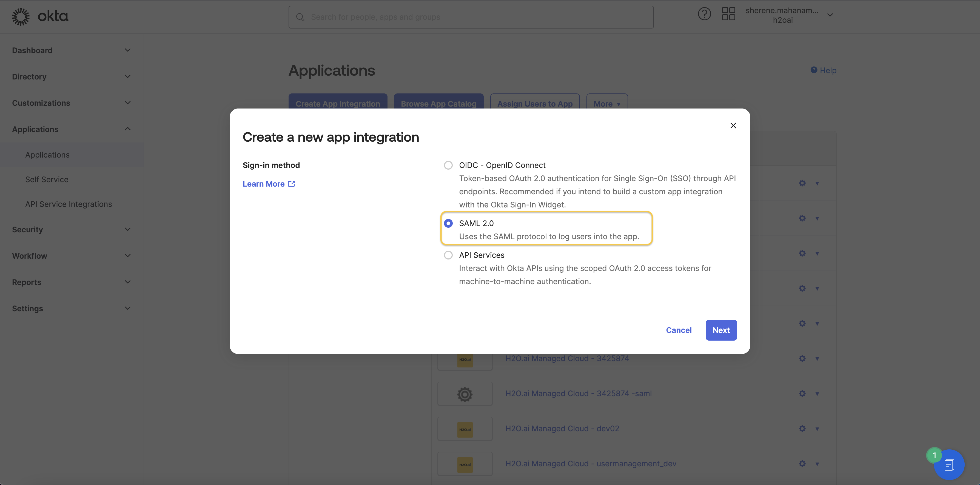Open the blue floating notes widget icon

point(949,464)
